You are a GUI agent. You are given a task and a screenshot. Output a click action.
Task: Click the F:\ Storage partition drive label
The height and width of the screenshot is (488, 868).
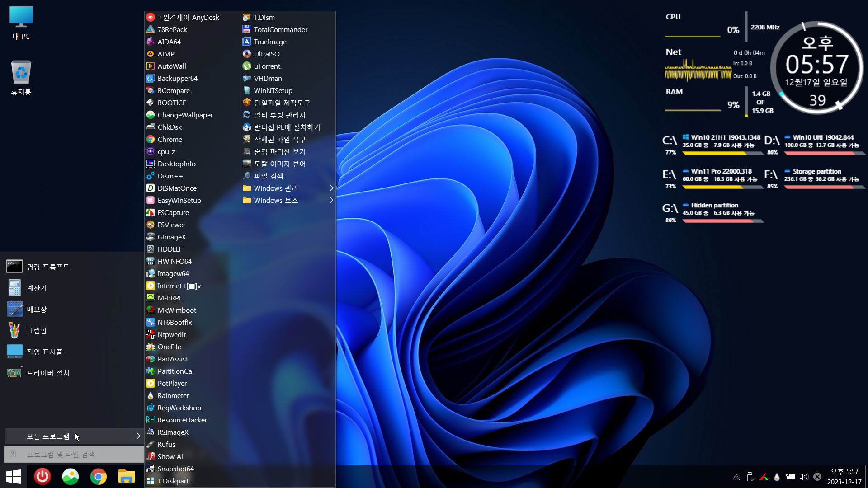[771, 174]
